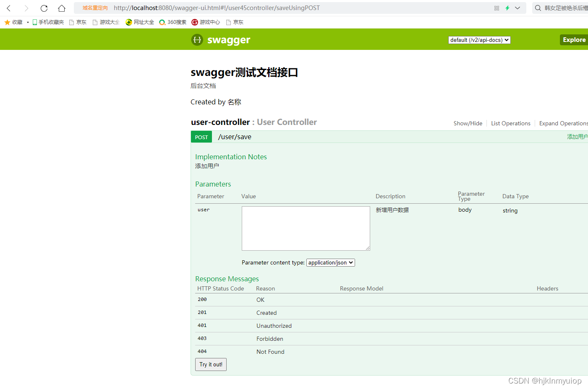Image resolution: width=588 pixels, height=389 pixels.
Task: Click the 域名重定向 label in address bar
Action: coord(95,8)
